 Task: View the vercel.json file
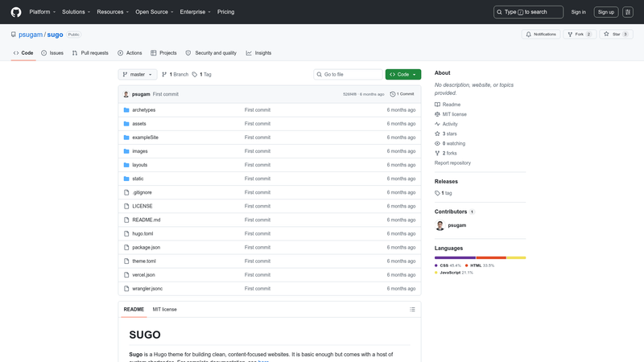tap(143, 275)
